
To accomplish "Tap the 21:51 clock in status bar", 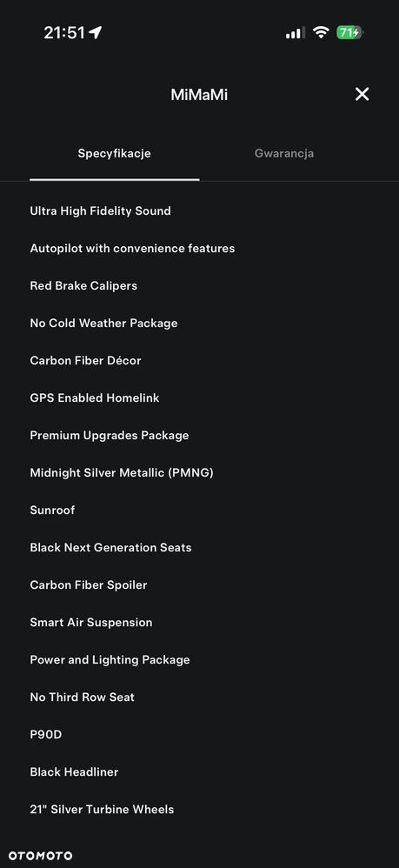I will coord(64,33).
